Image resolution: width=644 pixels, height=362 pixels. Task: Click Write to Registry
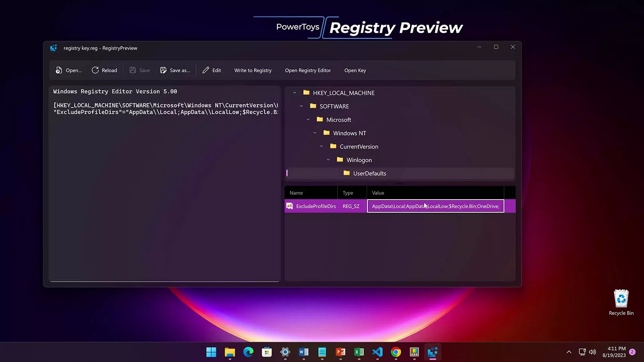click(253, 70)
